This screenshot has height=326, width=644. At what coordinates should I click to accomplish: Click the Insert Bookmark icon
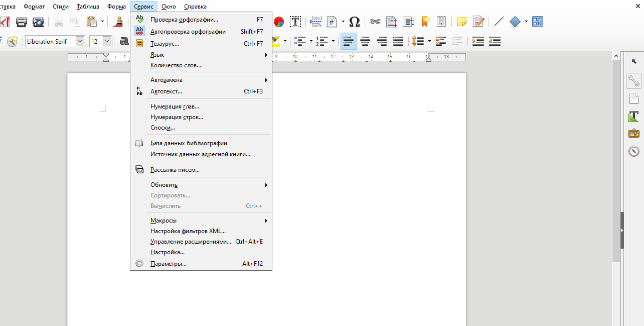[425, 22]
